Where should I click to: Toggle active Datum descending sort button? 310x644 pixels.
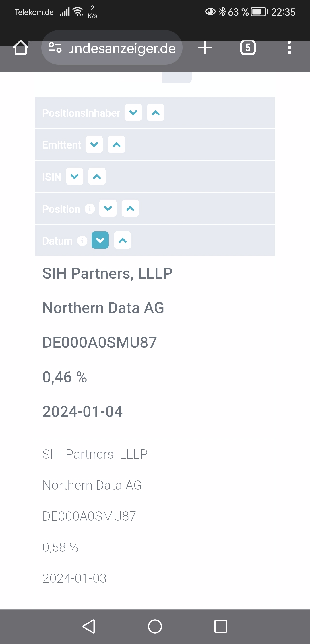100,240
